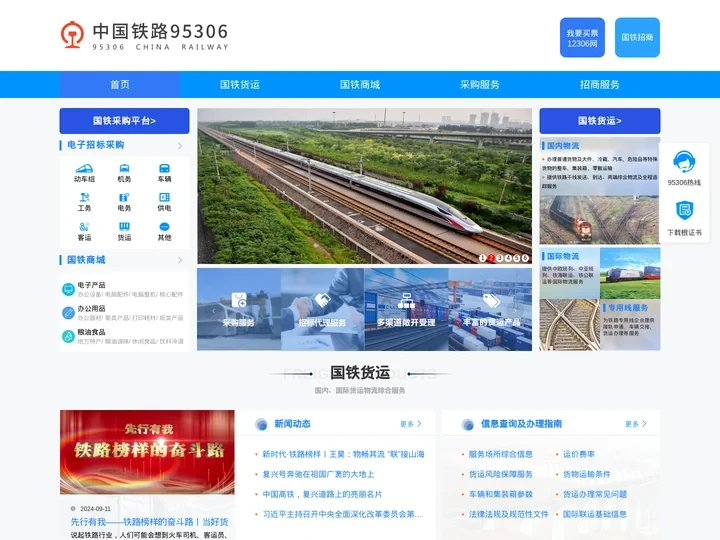Viewport: 720px width, 540px height.
Task: Open 服务场所综合信息 link
Action: click(501, 454)
